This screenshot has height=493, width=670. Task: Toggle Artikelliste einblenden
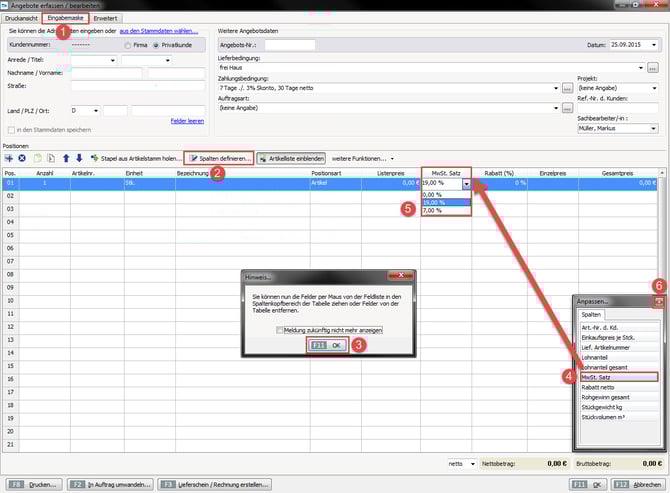289,158
